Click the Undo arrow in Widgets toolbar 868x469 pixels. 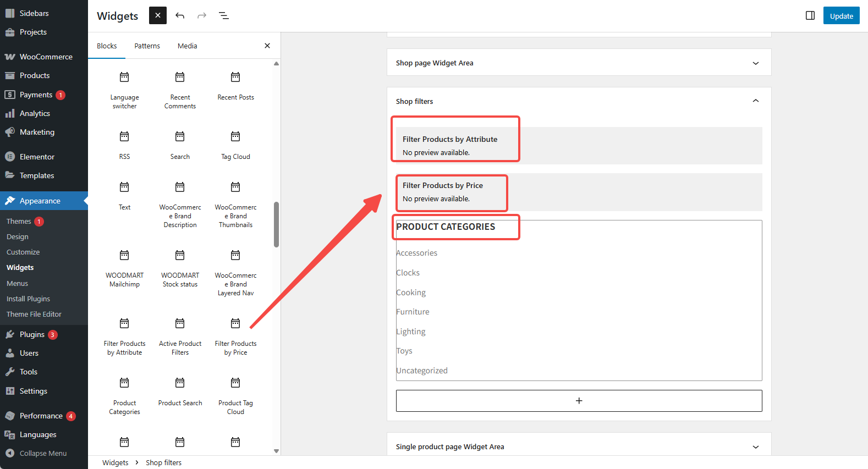tap(180, 15)
